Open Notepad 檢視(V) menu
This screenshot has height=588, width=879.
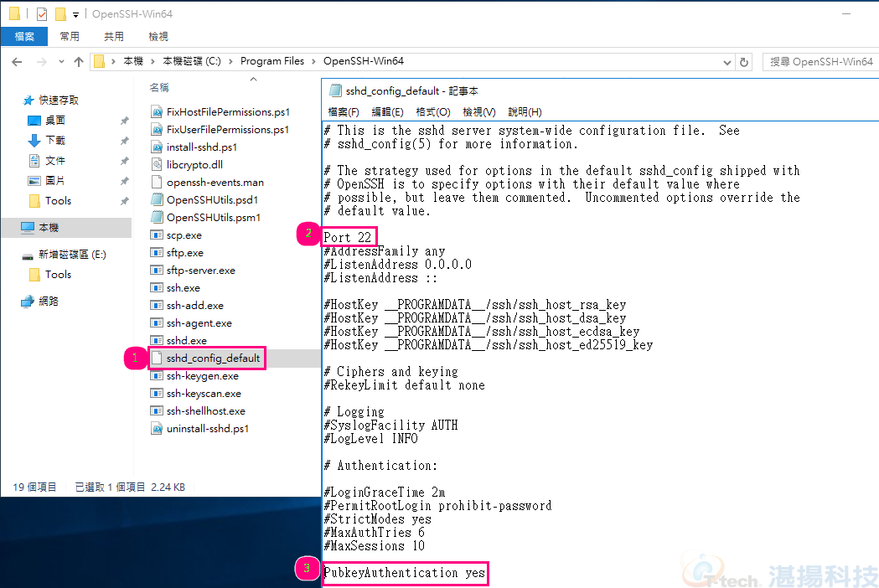(478, 112)
